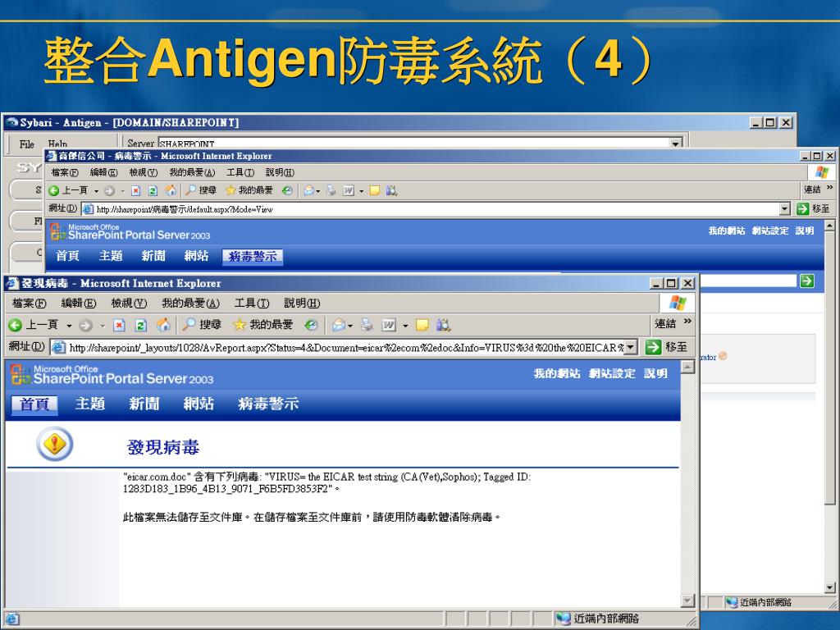Open Mail icon in front window toolbar
Viewport: 840px width, 630px height.
point(339,325)
